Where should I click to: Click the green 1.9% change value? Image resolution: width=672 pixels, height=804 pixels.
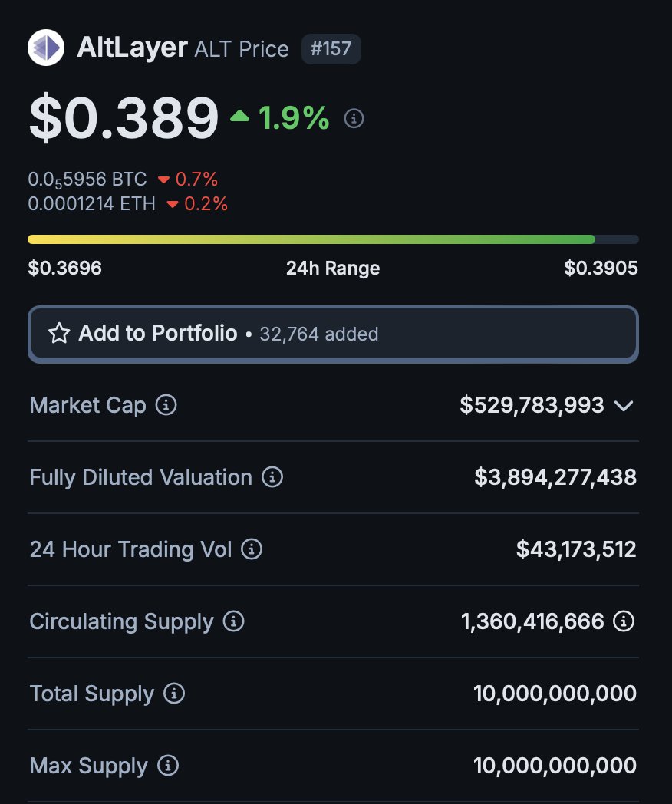point(294,118)
